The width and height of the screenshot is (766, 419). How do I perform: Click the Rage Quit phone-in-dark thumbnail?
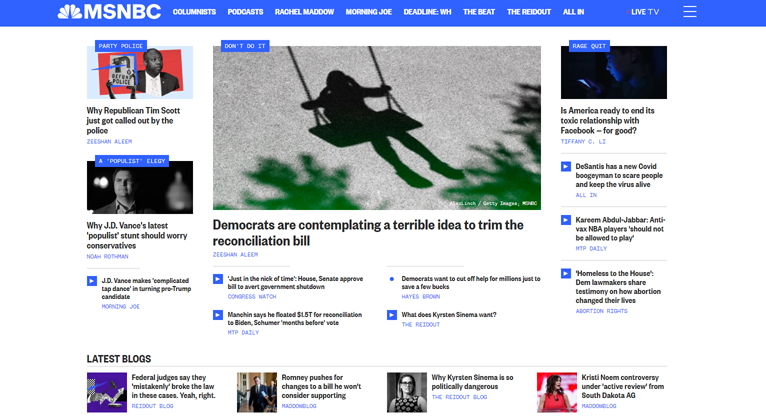coord(614,73)
